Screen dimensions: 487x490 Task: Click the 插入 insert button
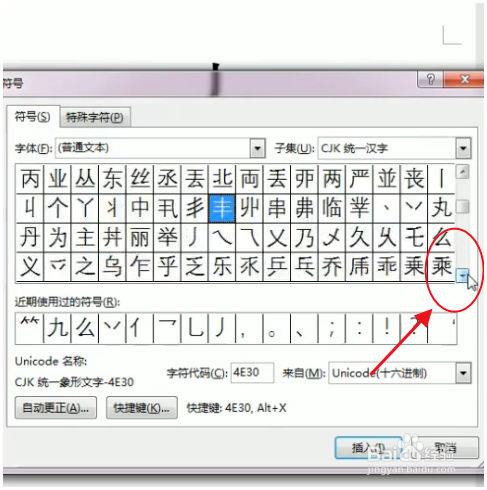point(368,447)
